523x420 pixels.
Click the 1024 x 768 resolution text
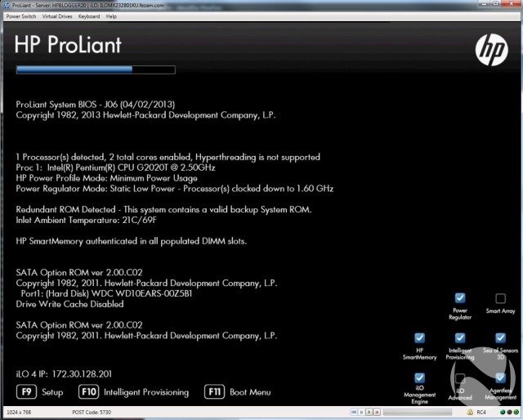click(19, 413)
